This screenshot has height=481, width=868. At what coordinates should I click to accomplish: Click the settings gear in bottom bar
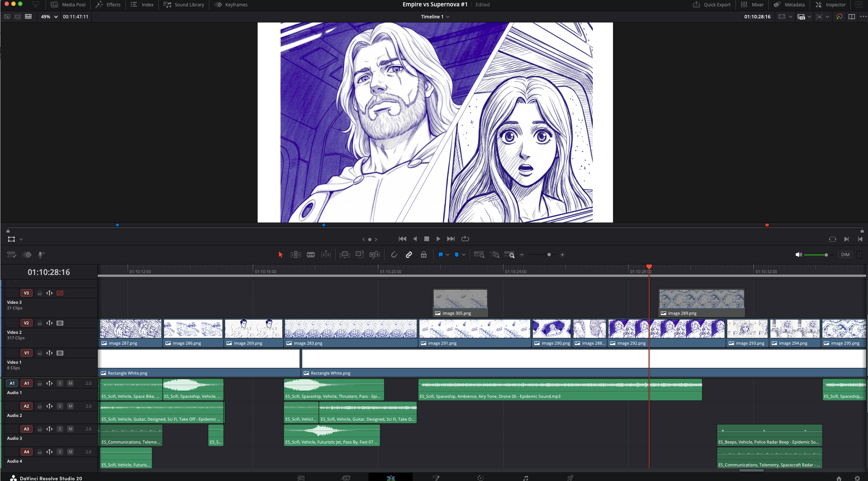(x=857, y=478)
